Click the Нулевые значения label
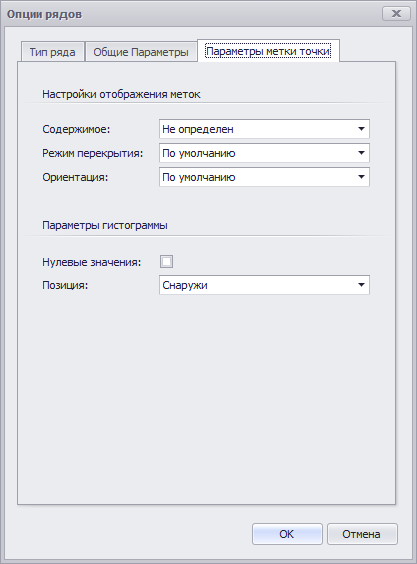The image size is (417, 564). [92, 262]
